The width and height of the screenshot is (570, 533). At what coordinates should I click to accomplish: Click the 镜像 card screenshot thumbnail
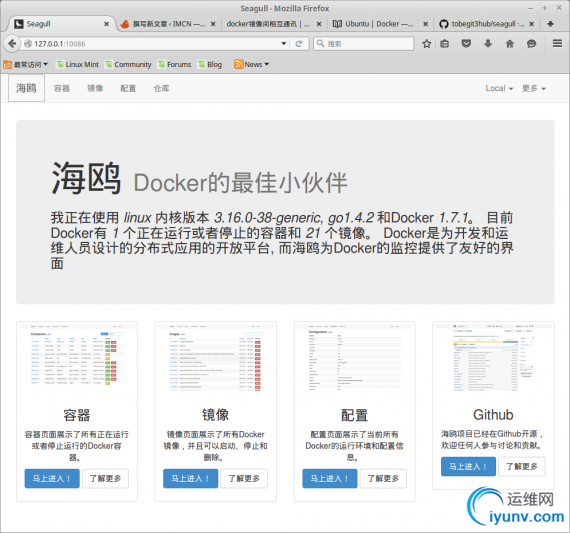tap(216, 358)
